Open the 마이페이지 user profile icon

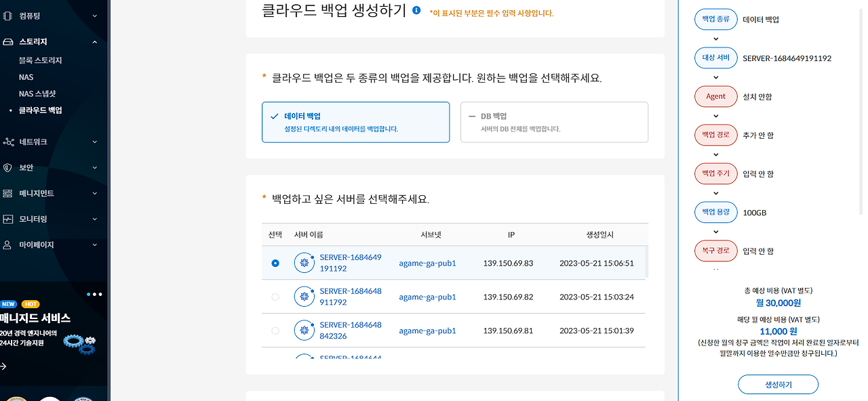coord(9,245)
